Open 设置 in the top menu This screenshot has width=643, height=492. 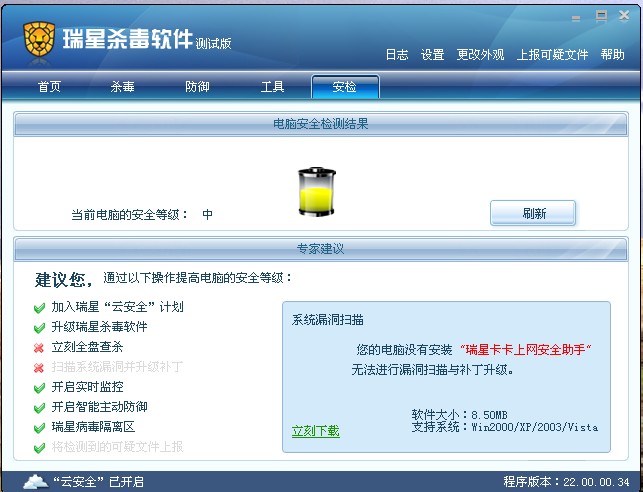pos(433,55)
